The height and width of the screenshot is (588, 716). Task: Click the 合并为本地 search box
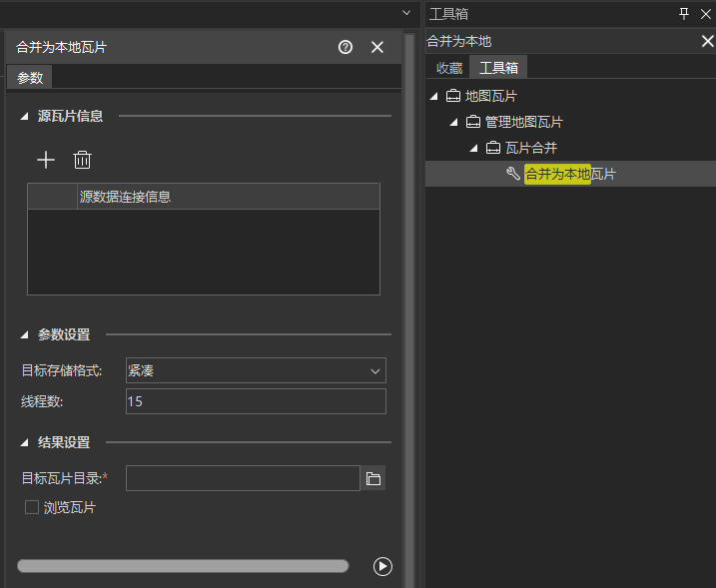pyautogui.click(x=561, y=41)
